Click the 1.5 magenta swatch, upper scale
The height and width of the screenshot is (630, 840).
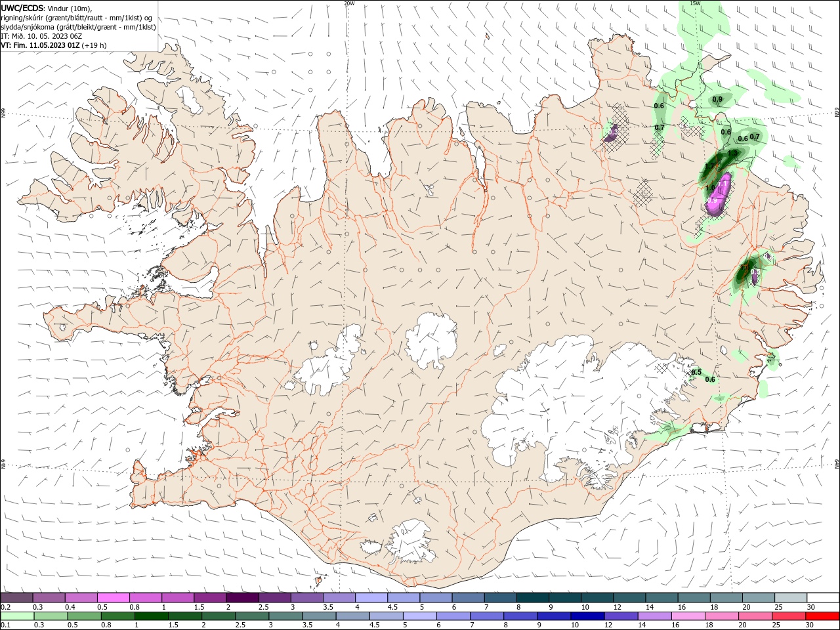(209, 598)
